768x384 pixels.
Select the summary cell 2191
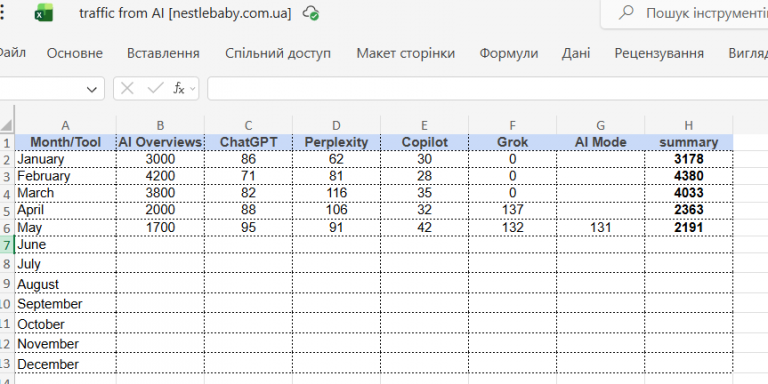(x=689, y=227)
